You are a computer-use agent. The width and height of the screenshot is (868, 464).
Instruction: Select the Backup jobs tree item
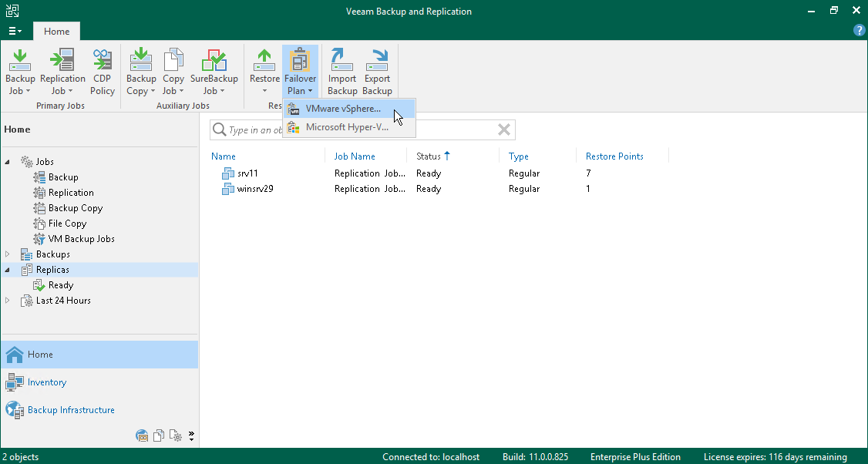coord(63,177)
